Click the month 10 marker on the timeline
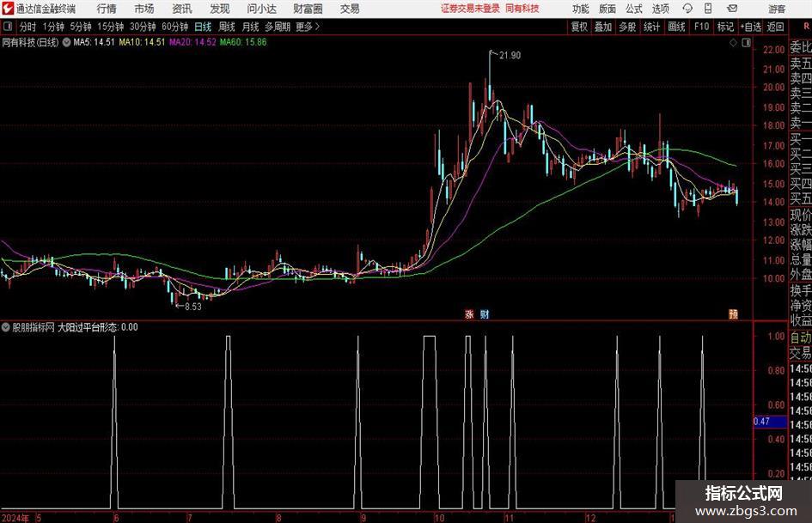This screenshot has width=812, height=523. click(x=439, y=518)
